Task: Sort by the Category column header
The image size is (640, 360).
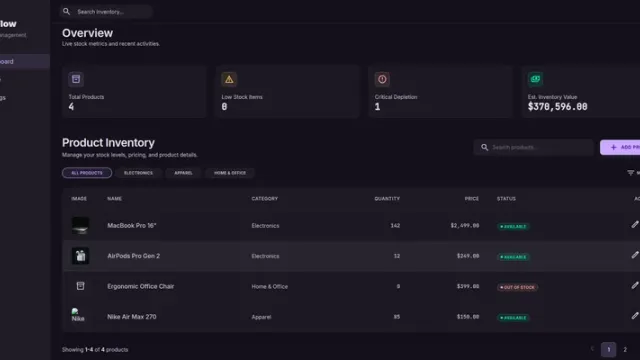Action: click(264, 199)
